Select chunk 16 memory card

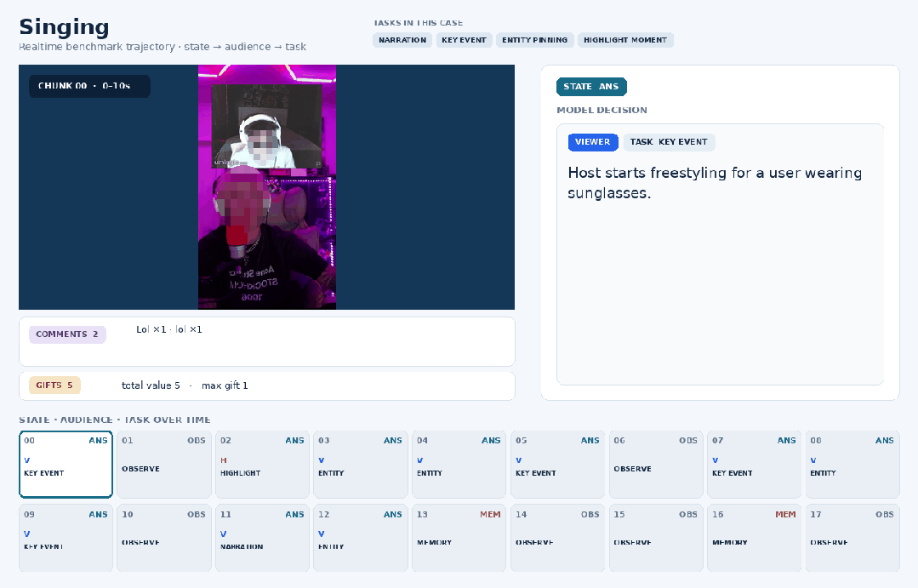(754, 538)
